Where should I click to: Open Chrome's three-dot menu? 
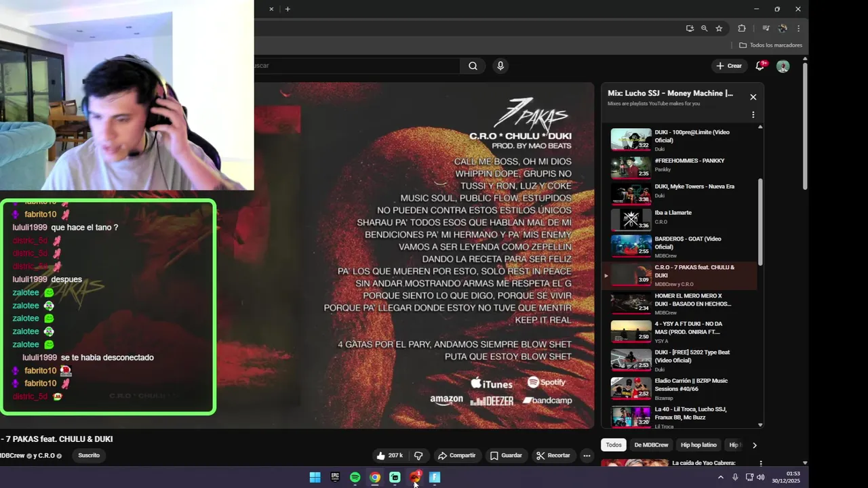click(x=798, y=28)
